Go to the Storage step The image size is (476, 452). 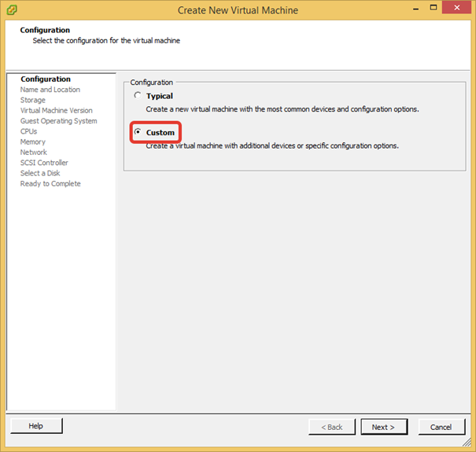pos(33,100)
